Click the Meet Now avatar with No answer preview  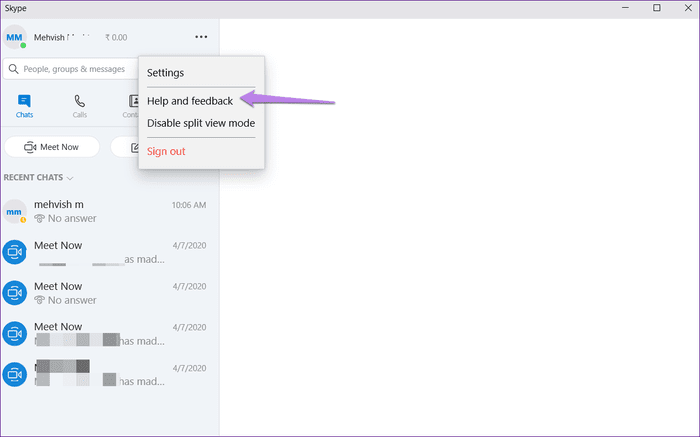(x=15, y=293)
